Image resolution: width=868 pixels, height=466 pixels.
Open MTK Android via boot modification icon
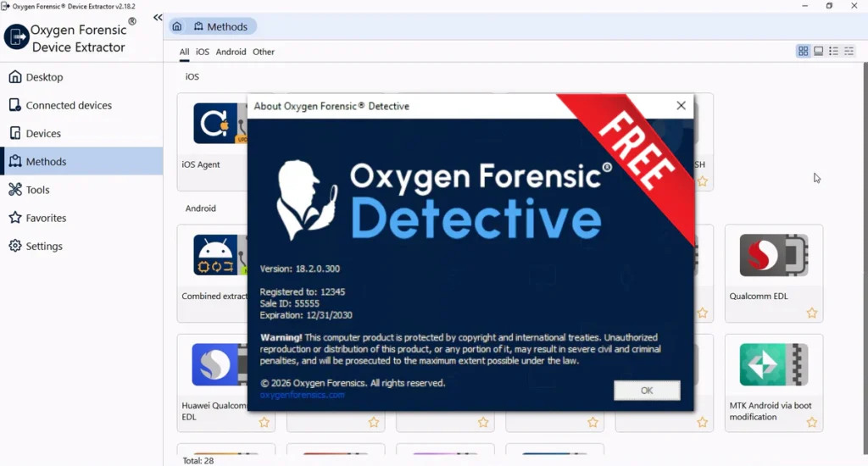click(x=773, y=364)
